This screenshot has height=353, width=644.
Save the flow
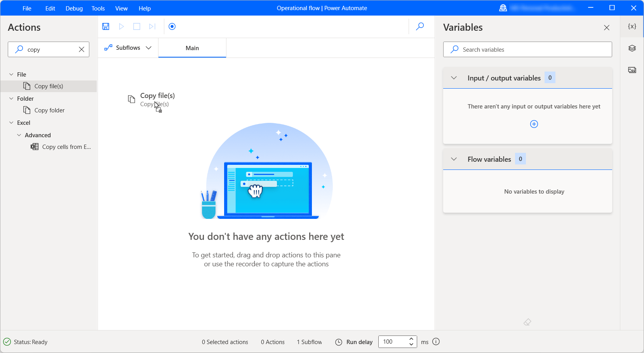(105, 26)
